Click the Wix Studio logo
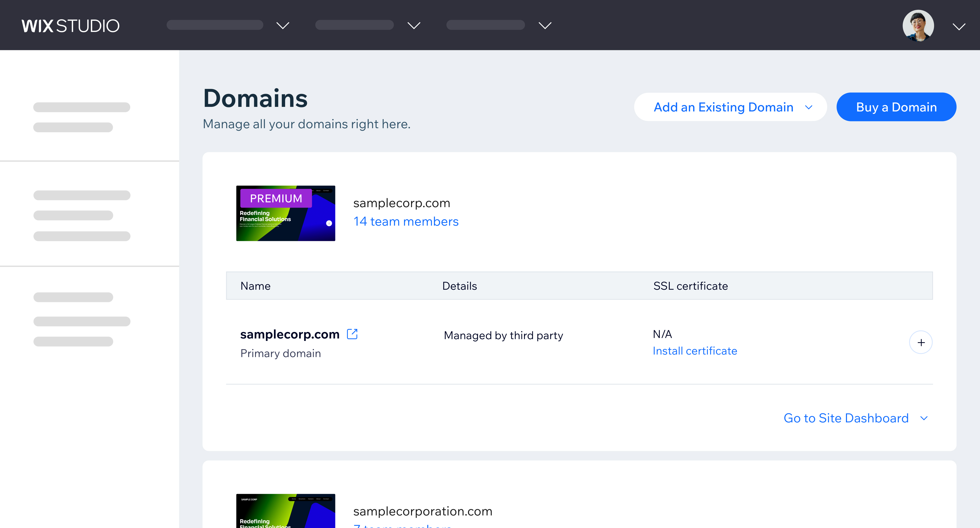Viewport: 980px width, 528px height. tap(70, 26)
